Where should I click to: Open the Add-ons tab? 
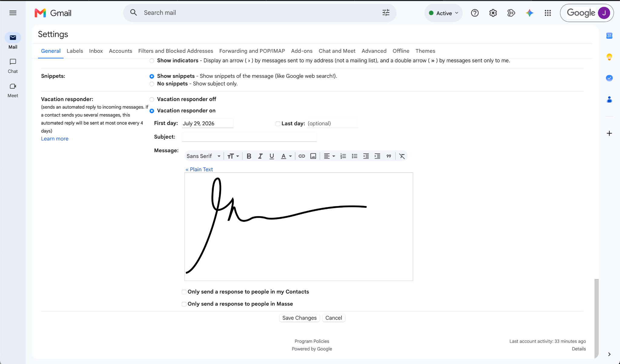tap(302, 51)
